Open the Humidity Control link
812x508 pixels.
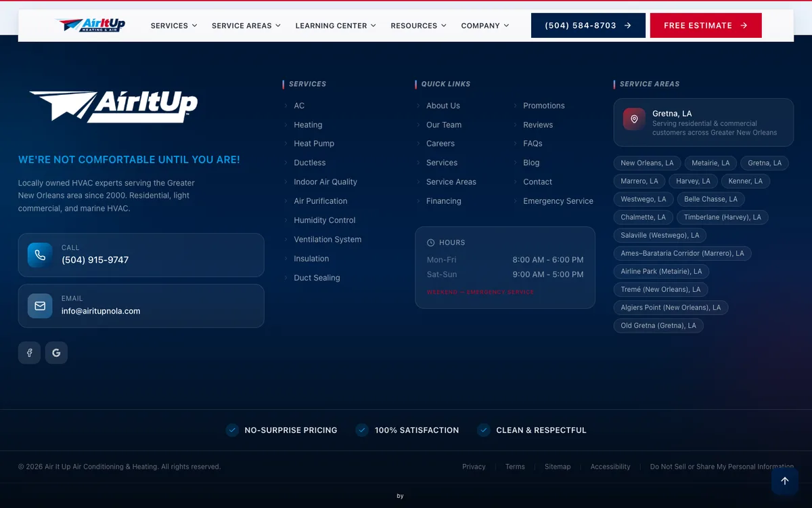325,220
